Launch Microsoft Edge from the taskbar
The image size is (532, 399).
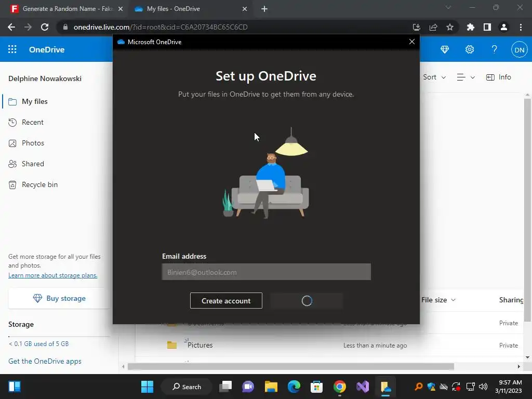pos(294,387)
